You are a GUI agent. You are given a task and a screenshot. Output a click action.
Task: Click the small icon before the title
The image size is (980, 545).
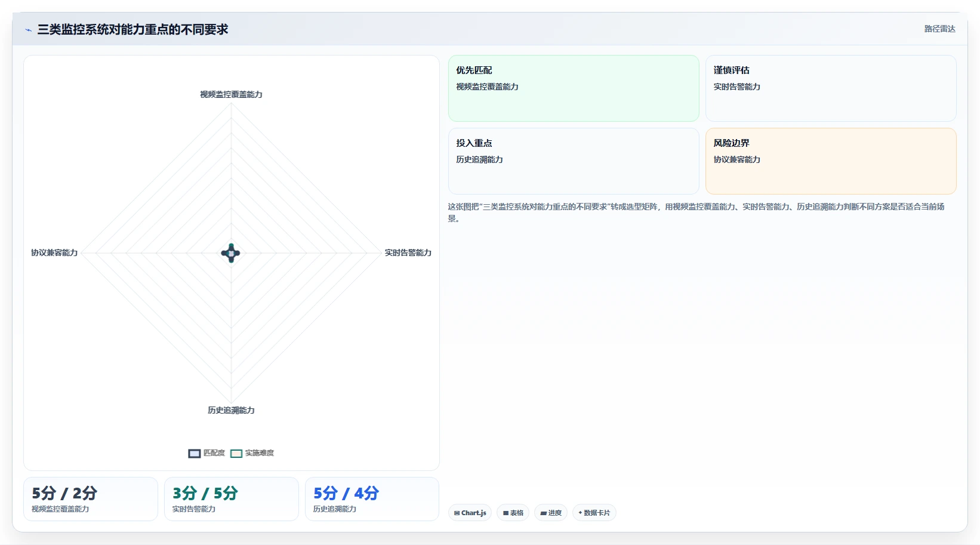[28, 30]
